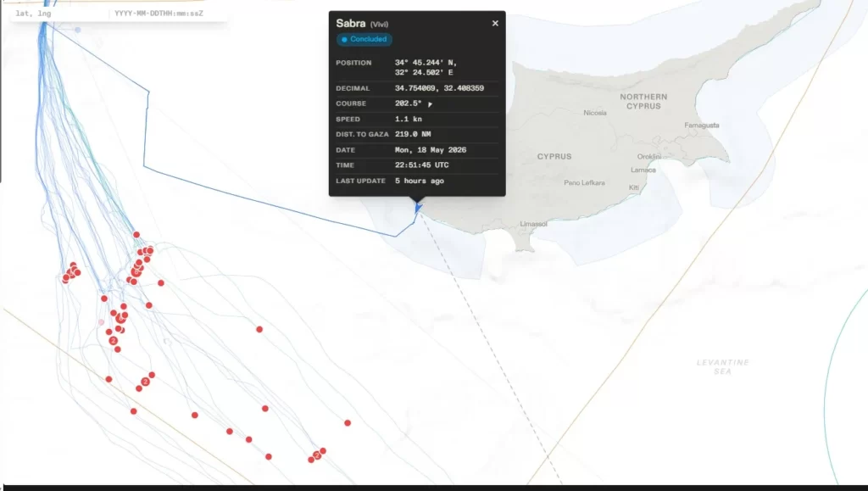
Task: Open the southeasternmost red cluster labeled 2
Action: [x=317, y=455]
